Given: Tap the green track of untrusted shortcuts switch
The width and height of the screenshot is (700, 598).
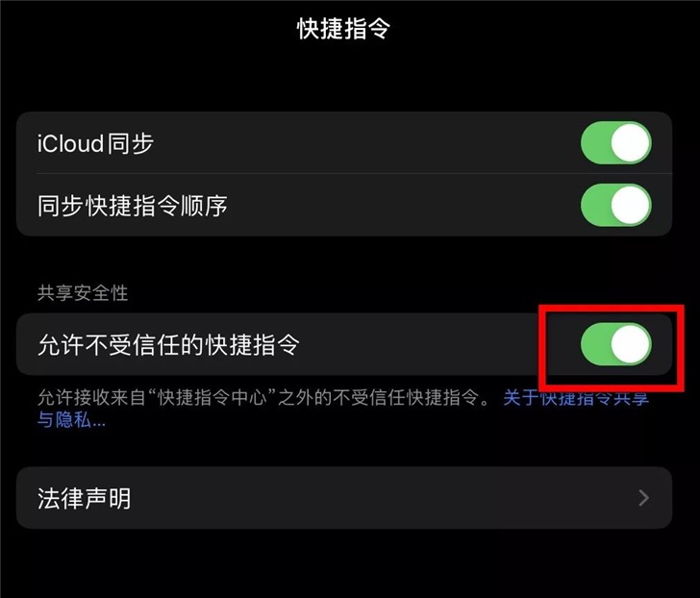Looking at the screenshot, I should [595, 344].
